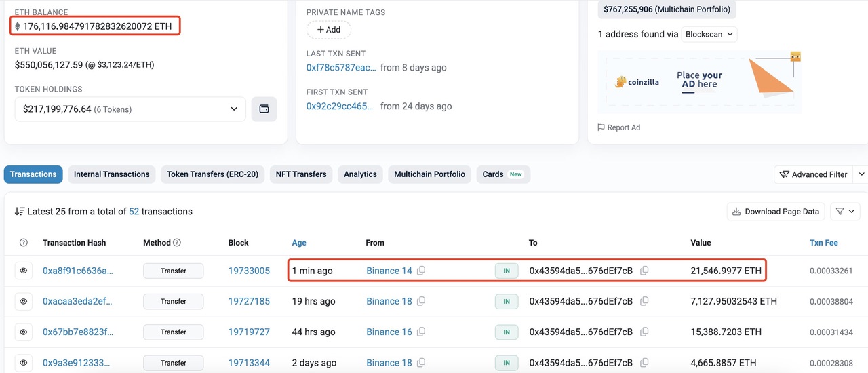Copy the Binance 14 sender address
The width and height of the screenshot is (868, 373).
pyautogui.click(x=421, y=271)
